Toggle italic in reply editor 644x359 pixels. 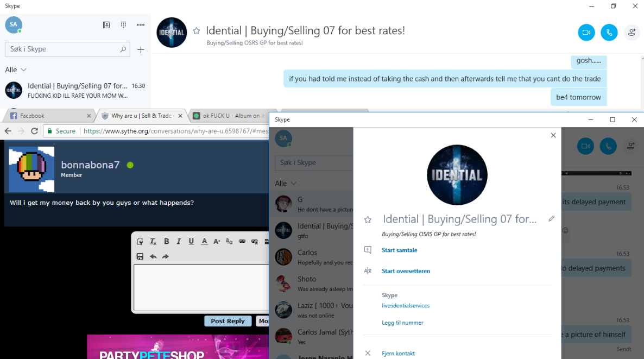[x=179, y=242]
